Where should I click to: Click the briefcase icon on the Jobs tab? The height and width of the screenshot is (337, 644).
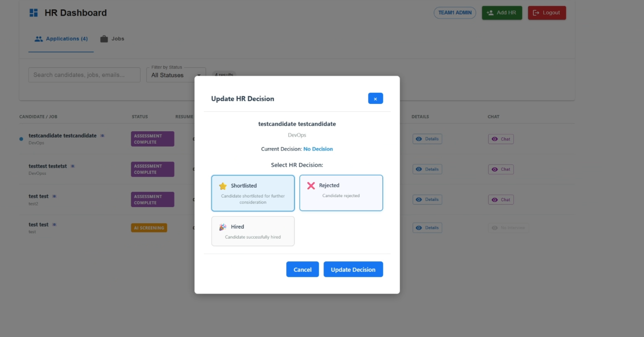click(104, 38)
